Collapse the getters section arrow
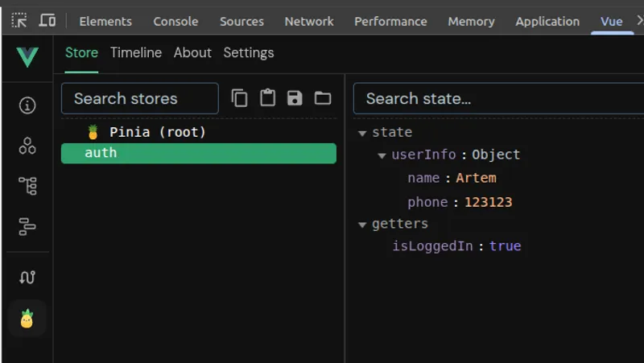This screenshot has width=644, height=363. [362, 225]
